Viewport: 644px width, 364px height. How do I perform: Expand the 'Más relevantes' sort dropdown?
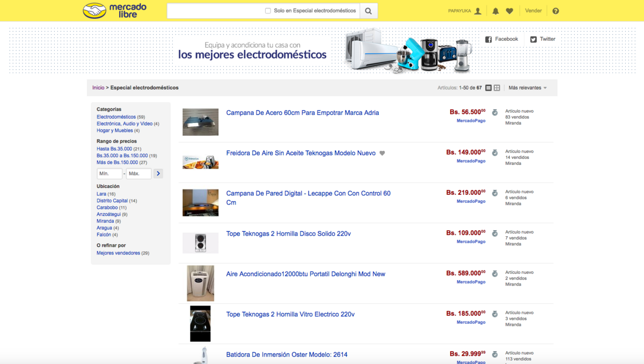point(528,88)
